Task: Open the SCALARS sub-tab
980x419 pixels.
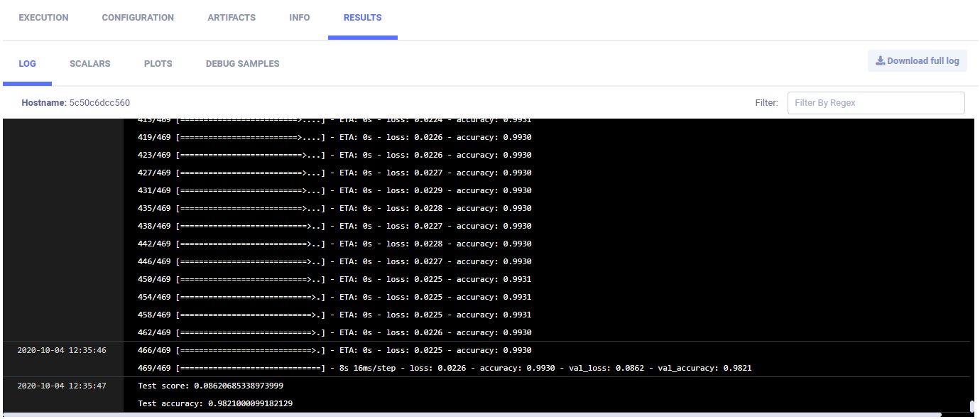Action: 89,64
